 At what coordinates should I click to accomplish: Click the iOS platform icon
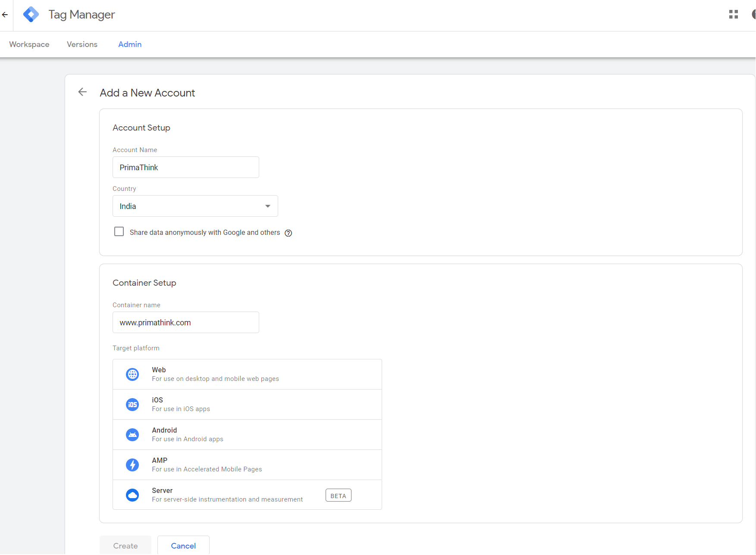pyautogui.click(x=132, y=405)
